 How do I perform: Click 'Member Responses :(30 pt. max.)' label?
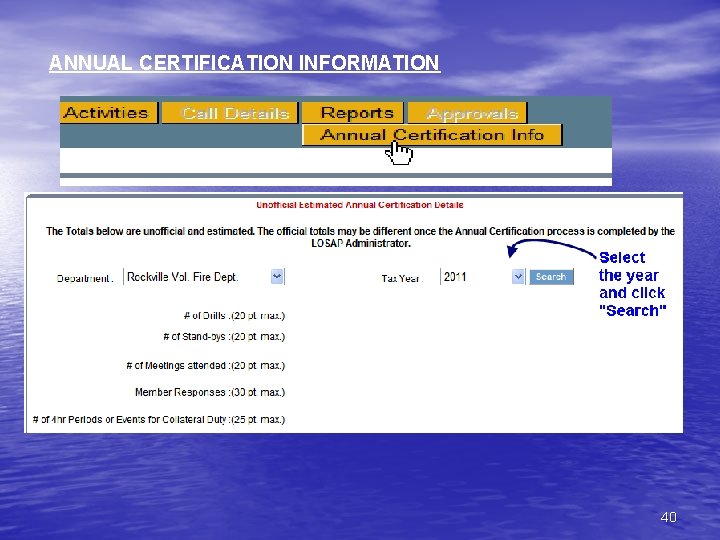[210, 392]
